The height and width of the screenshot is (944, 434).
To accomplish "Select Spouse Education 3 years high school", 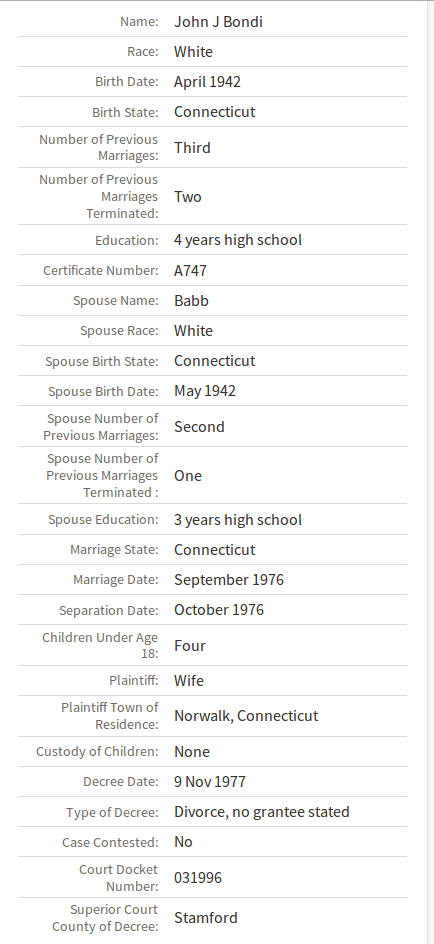I will click(238, 520).
